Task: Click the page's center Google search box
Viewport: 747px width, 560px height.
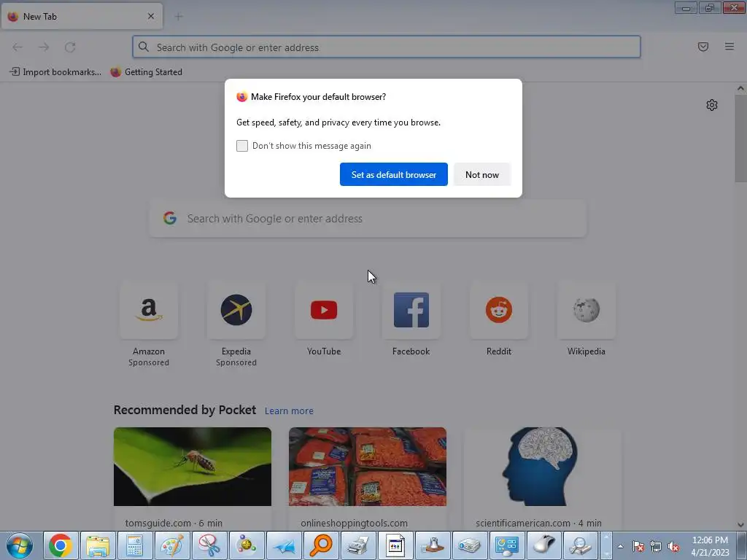Action: tap(368, 219)
